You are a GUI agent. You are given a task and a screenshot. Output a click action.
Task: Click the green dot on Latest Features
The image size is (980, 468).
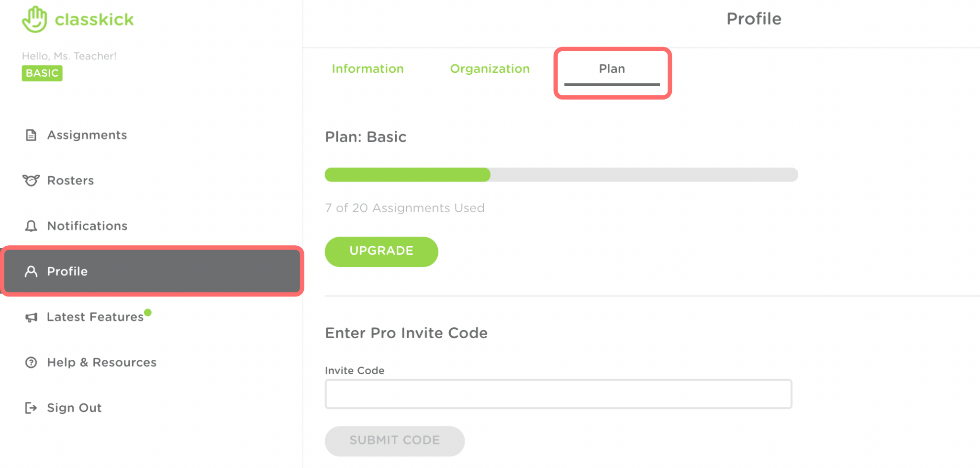[148, 313]
